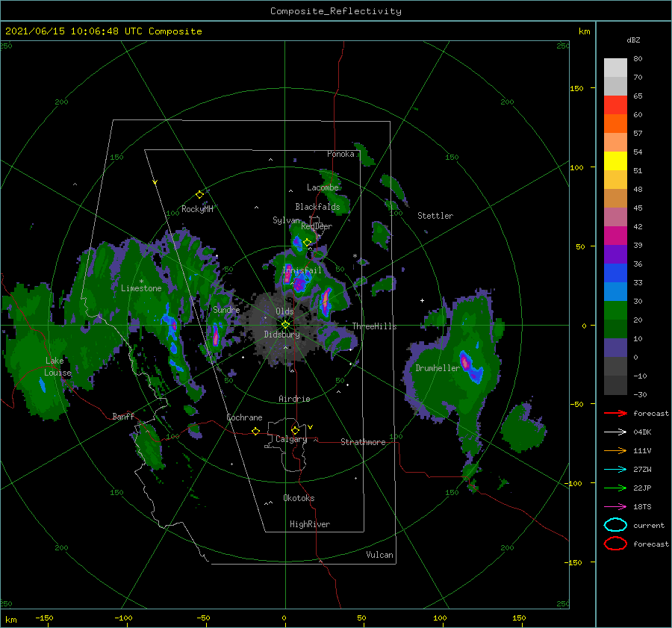This screenshot has width=672, height=628.
Task: Click the Cochrane town label
Action: (244, 417)
